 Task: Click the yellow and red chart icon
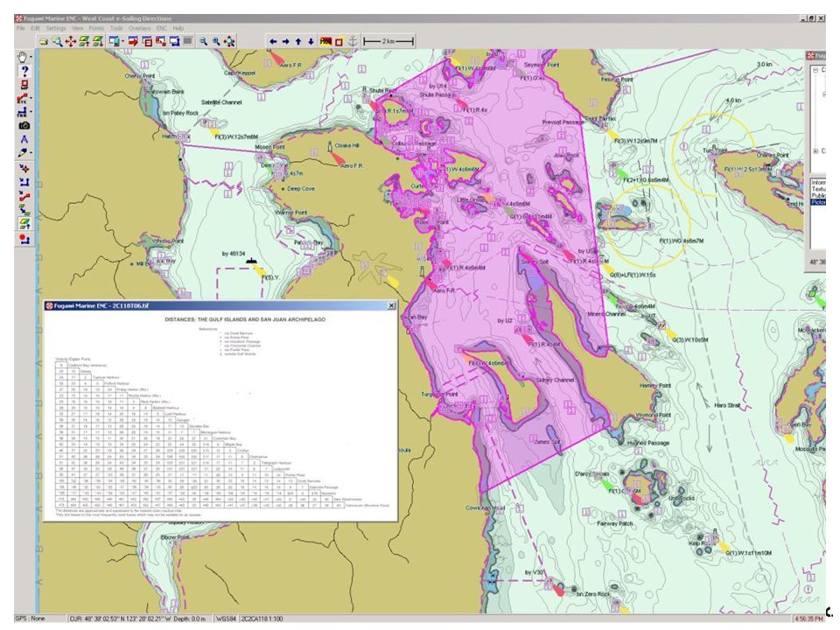(x=325, y=41)
